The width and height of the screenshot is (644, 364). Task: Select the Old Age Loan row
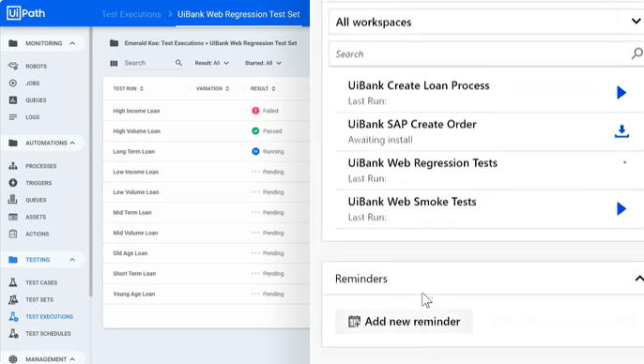point(207,253)
